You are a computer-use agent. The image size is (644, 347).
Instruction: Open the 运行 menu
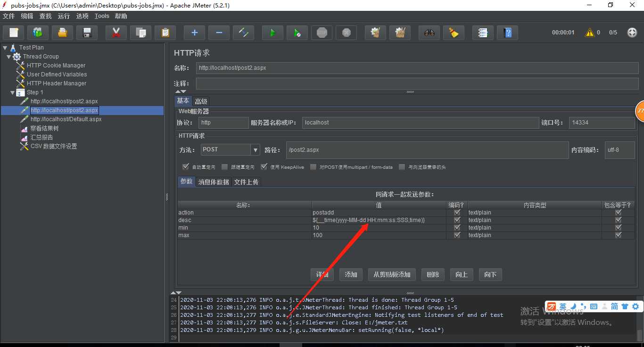click(64, 16)
